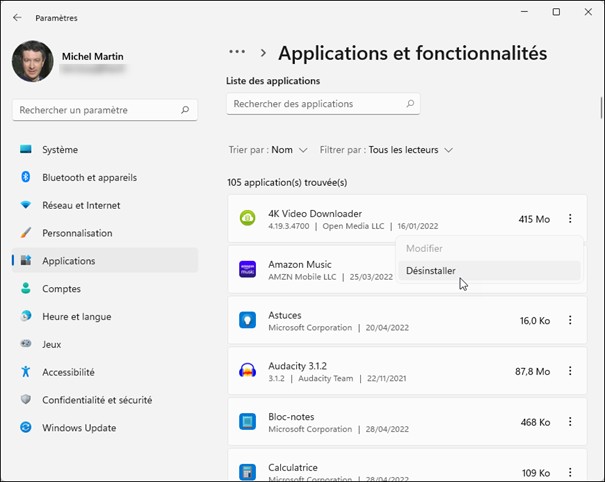The image size is (605, 482).
Task: Click the Michel Martin profile picture
Action: point(33,61)
